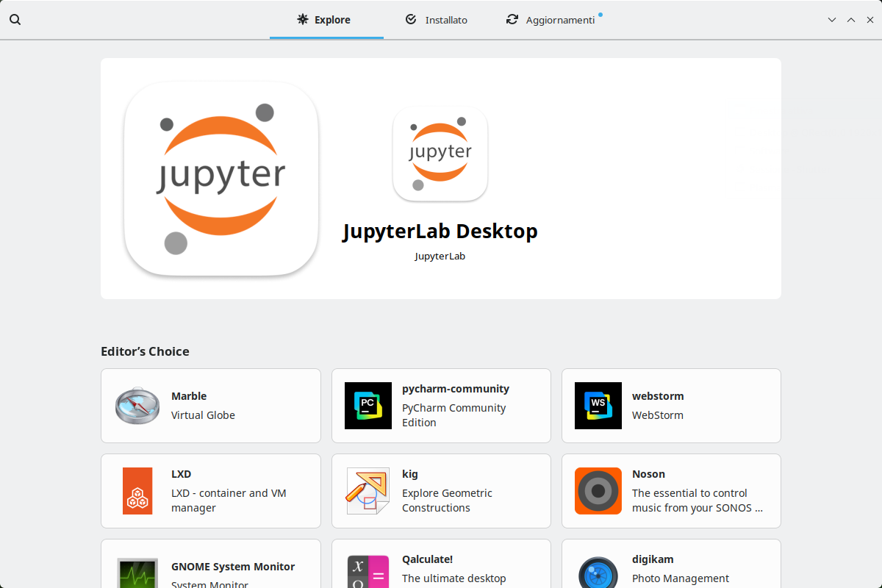Click the search magnifier icon
Screen dimensions: 882x588
point(15,20)
